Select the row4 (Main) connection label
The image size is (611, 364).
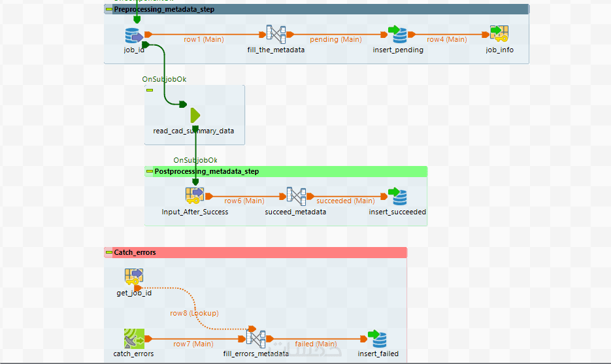(x=446, y=39)
